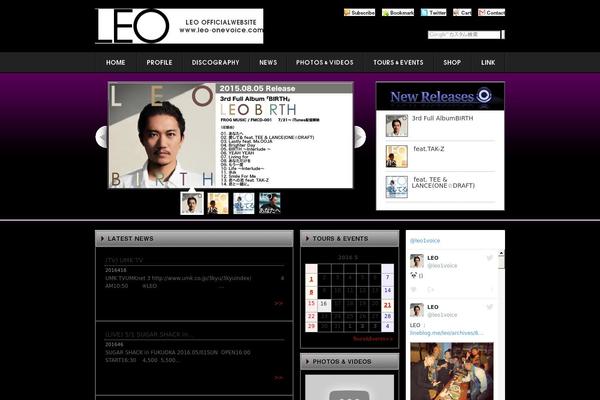Select the first slider thumbnail with portrait
600x400 pixels.
(192, 203)
